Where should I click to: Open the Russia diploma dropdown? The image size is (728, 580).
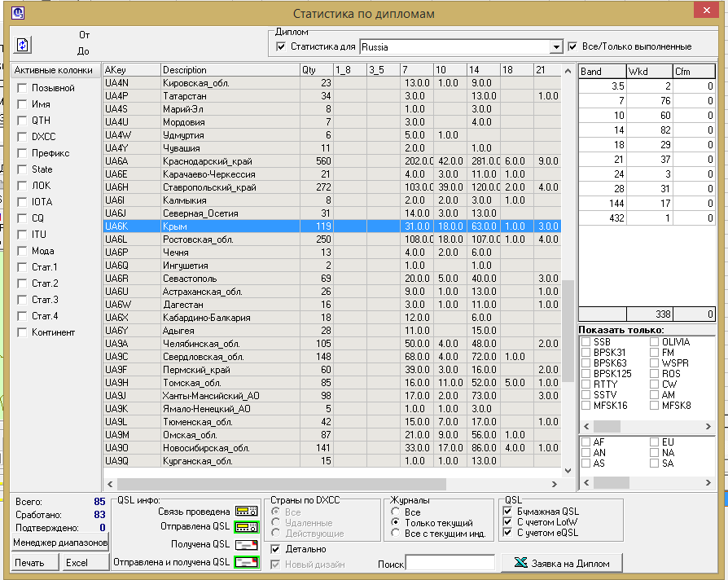(556, 47)
